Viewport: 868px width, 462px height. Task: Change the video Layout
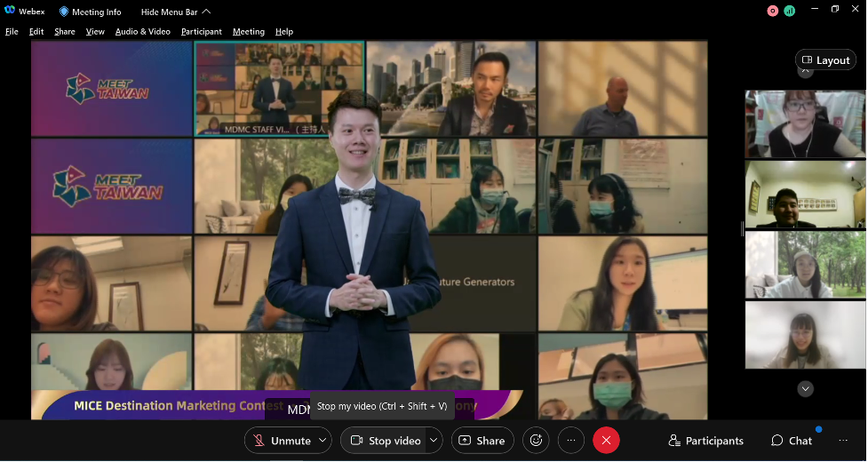point(825,60)
